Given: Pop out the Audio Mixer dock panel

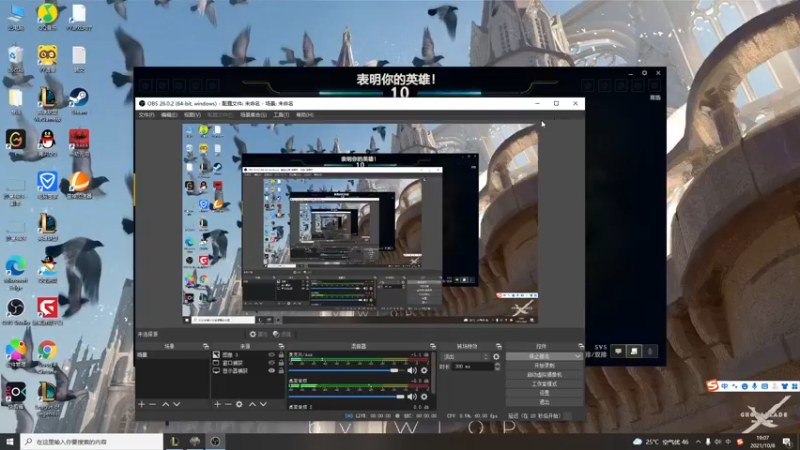Looking at the screenshot, I should (x=433, y=346).
